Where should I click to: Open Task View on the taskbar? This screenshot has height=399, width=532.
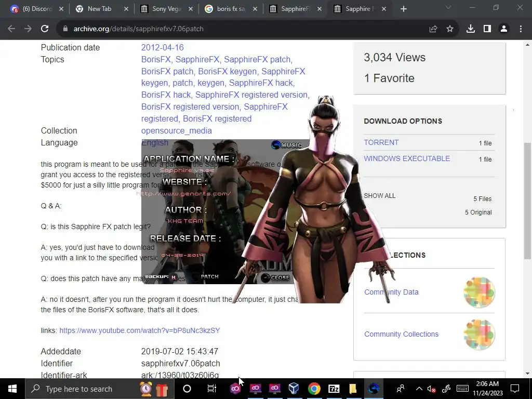pos(212,389)
